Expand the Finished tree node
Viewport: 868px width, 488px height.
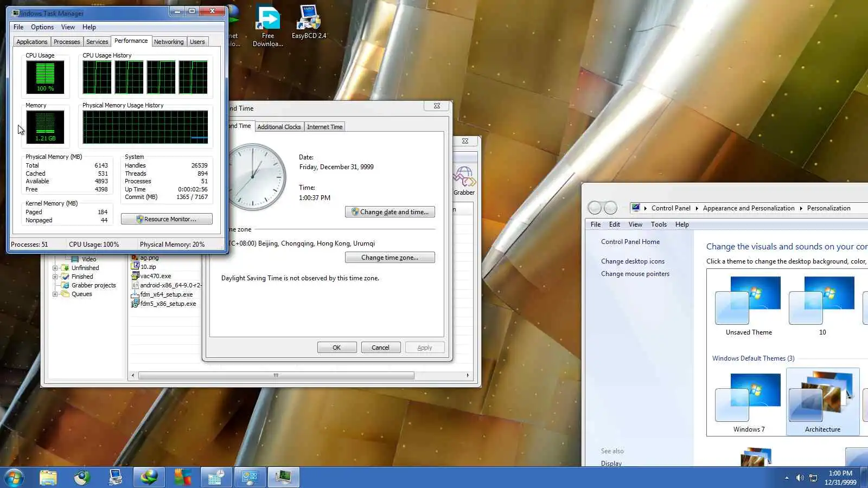click(x=55, y=277)
